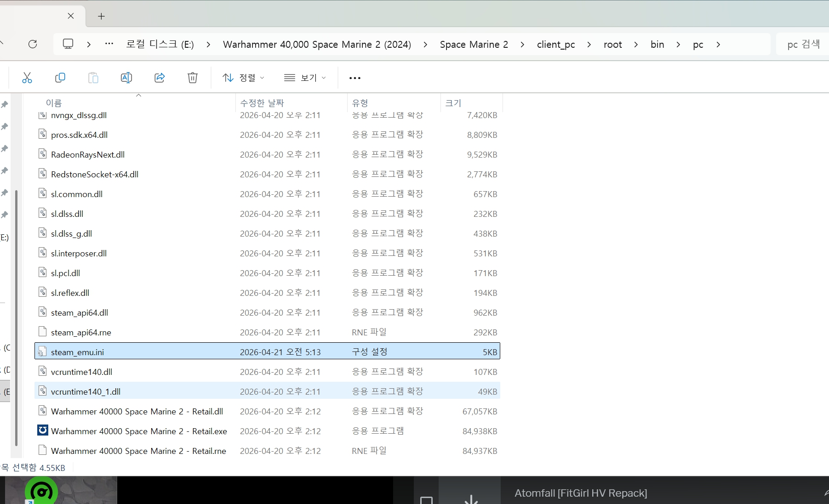
Task: Select Warhammer 40000 Space Marine 2 - Retail.exe
Action: pyautogui.click(x=139, y=431)
